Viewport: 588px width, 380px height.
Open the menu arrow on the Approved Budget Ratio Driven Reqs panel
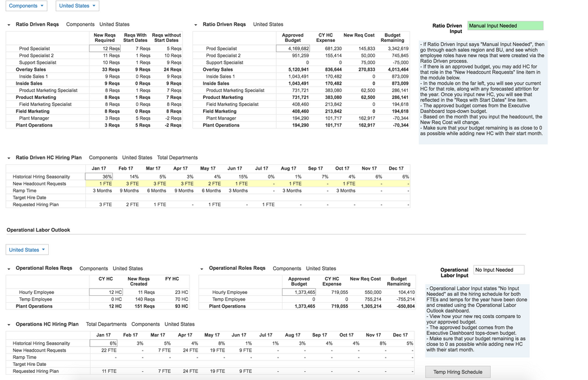pyautogui.click(x=195, y=24)
